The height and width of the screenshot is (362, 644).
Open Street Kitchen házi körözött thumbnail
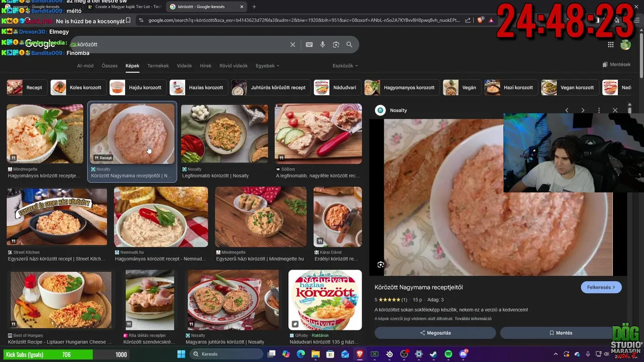point(57,217)
